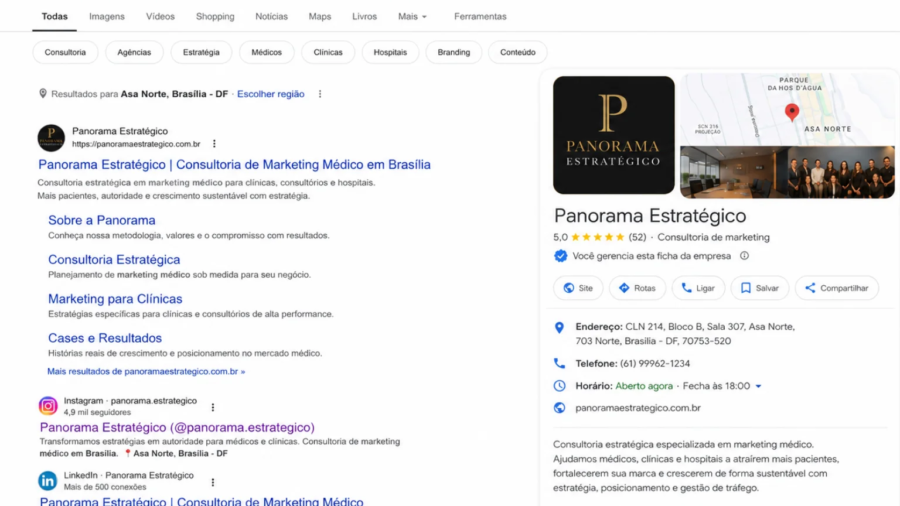Switch to the Vídeos tab
The width and height of the screenshot is (900, 506).
click(160, 17)
